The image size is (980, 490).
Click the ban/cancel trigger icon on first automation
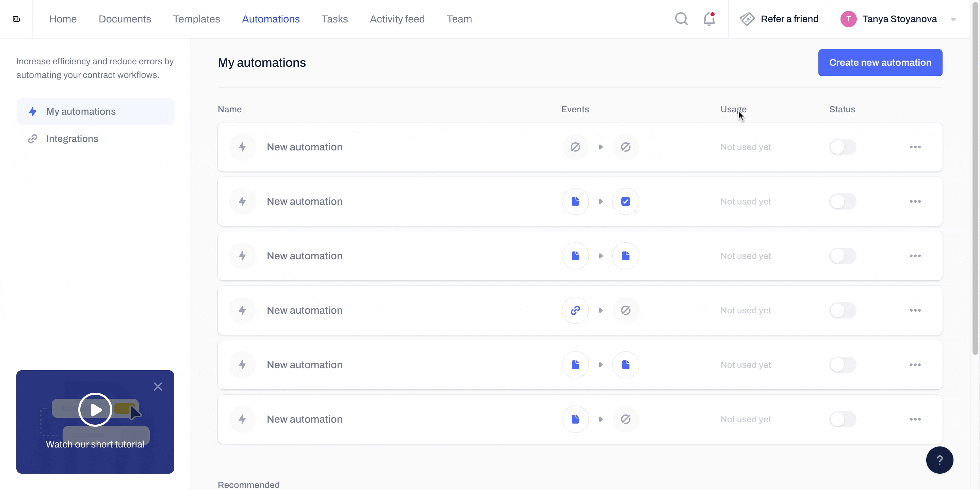(575, 147)
